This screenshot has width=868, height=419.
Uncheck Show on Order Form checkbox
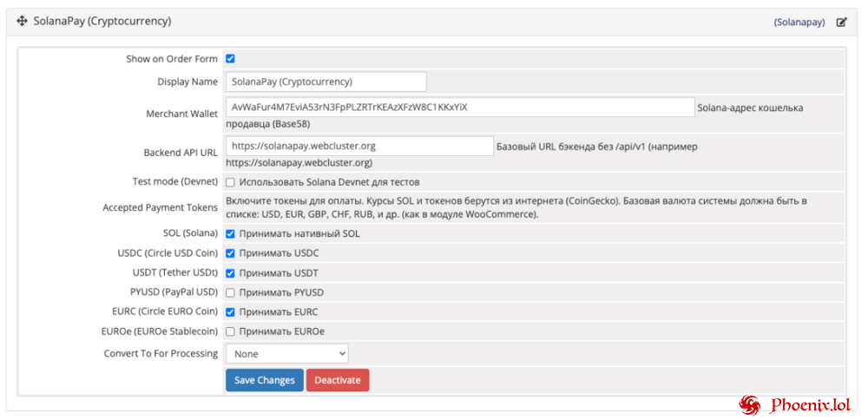point(230,59)
